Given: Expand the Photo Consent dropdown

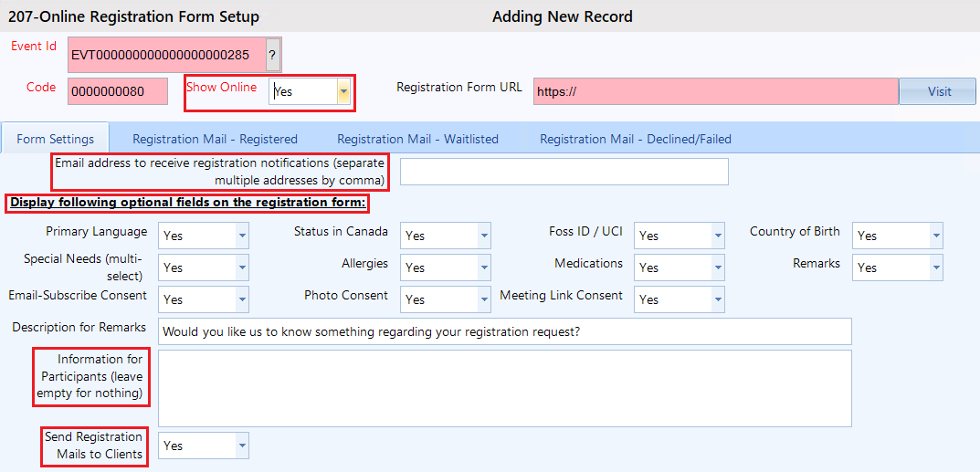Looking at the screenshot, I should pyautogui.click(x=484, y=299).
